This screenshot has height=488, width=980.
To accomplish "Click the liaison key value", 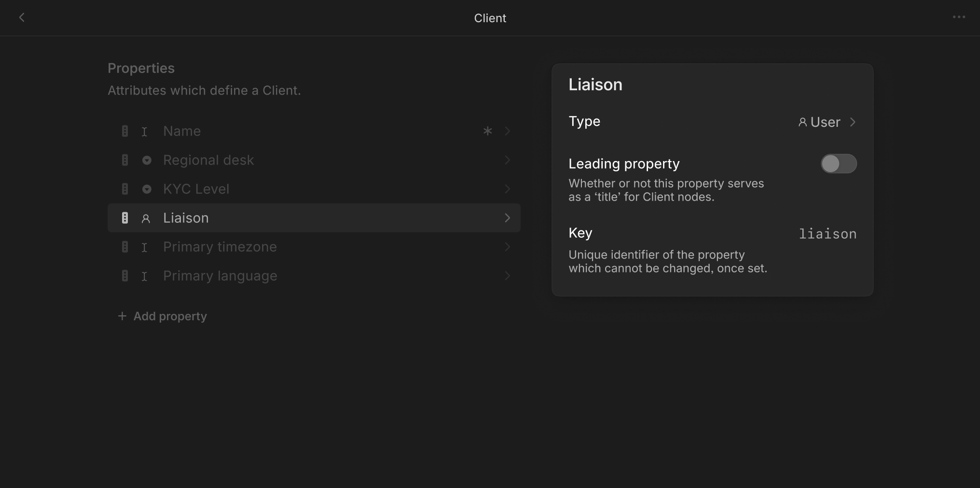I will tap(828, 234).
